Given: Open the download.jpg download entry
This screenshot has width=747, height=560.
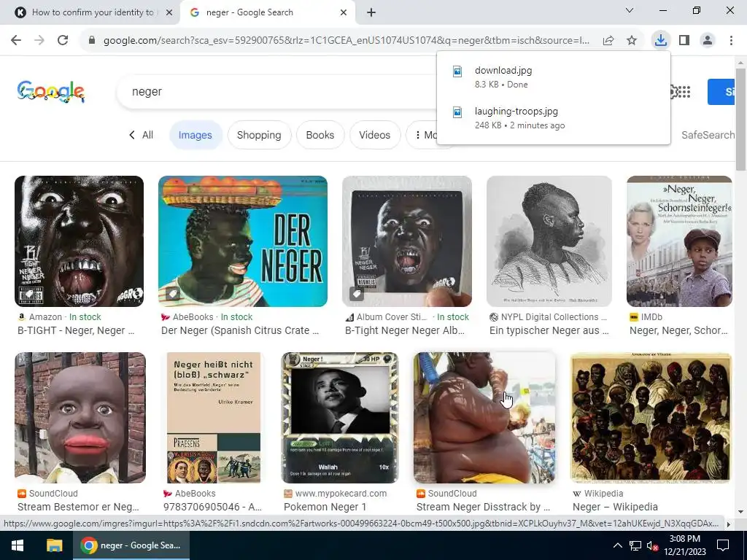Looking at the screenshot, I should point(554,77).
